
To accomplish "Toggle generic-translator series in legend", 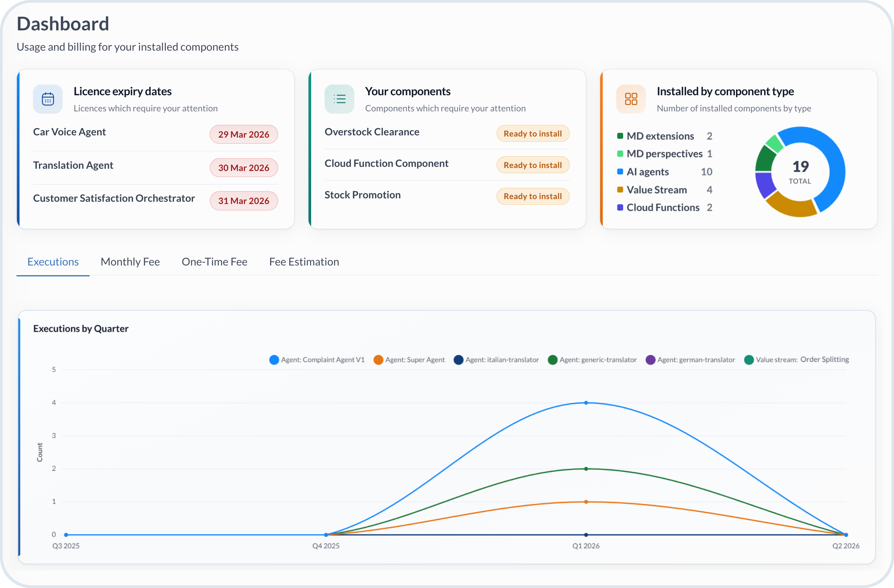I will click(x=592, y=360).
